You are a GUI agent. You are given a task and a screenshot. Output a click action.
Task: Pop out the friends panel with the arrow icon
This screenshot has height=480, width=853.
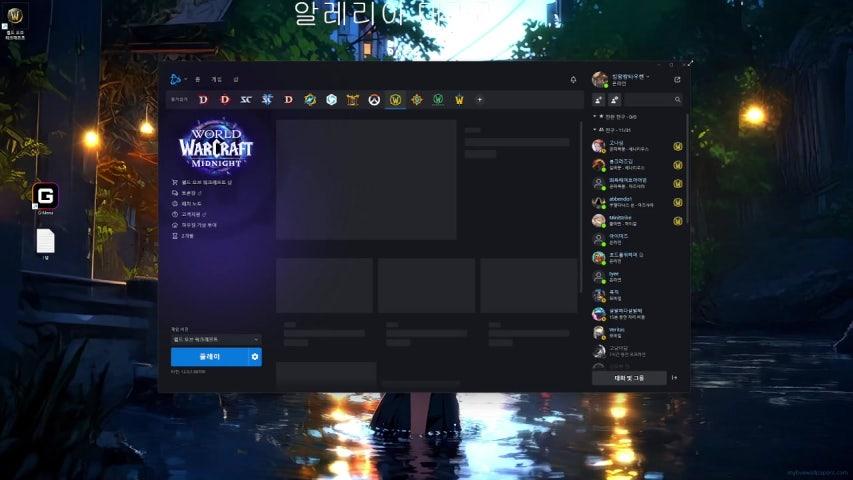677,79
